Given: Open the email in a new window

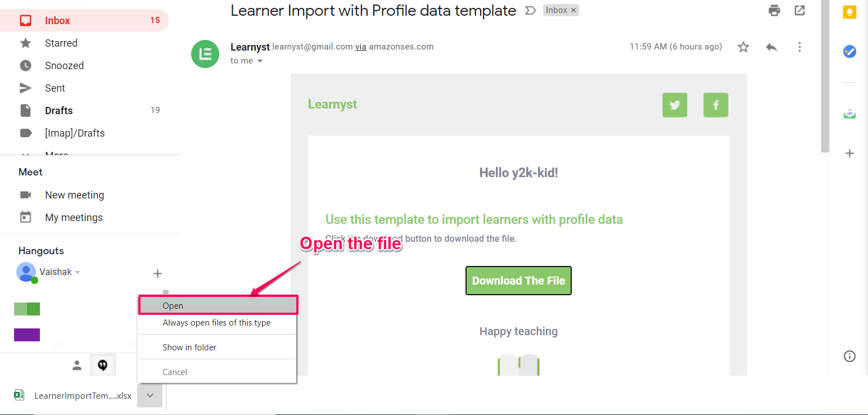Looking at the screenshot, I should click(x=799, y=10).
